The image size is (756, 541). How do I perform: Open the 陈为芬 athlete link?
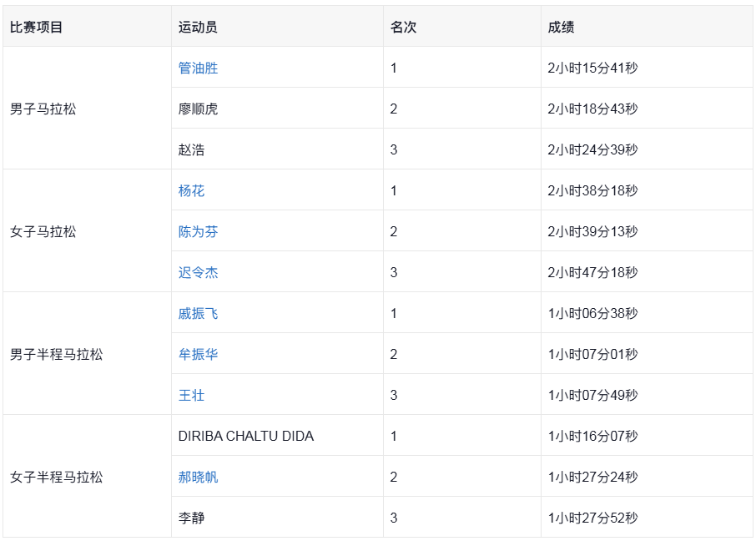coord(198,231)
